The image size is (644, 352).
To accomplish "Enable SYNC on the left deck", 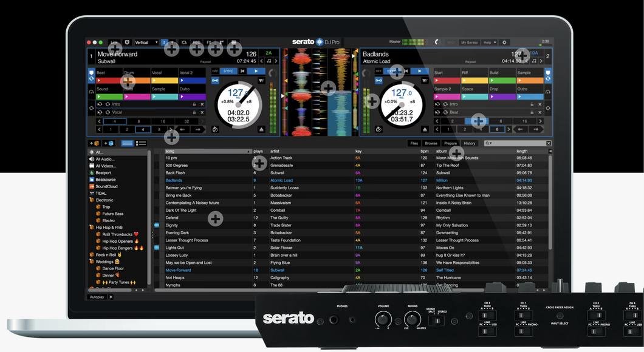I will [228, 71].
